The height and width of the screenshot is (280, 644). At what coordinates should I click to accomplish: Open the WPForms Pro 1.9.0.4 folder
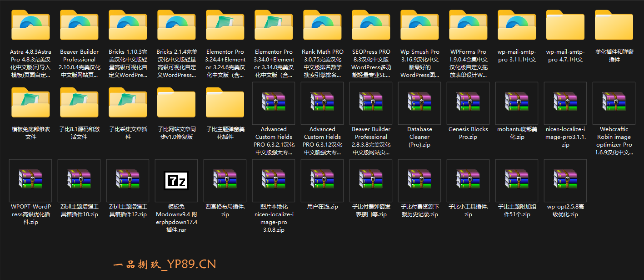(x=468, y=26)
